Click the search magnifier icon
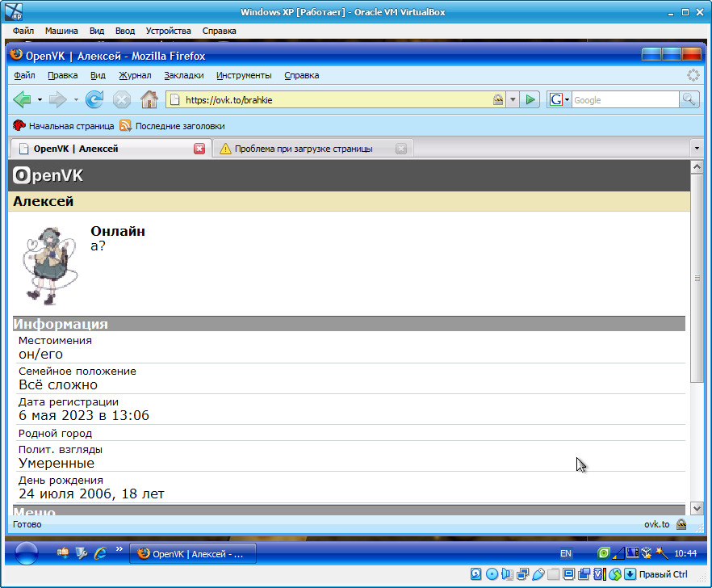The image size is (712, 588). pyautogui.click(x=689, y=99)
